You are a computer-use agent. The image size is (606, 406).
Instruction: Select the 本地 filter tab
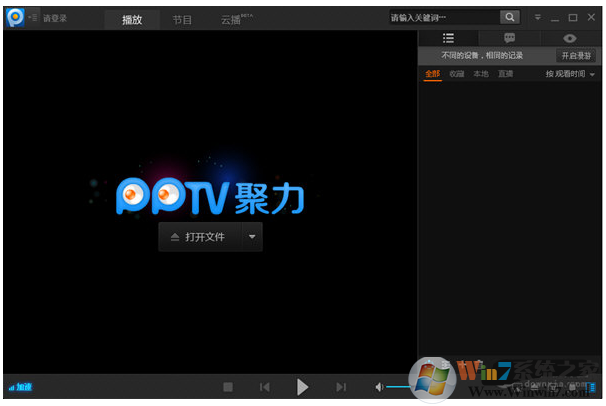click(481, 74)
